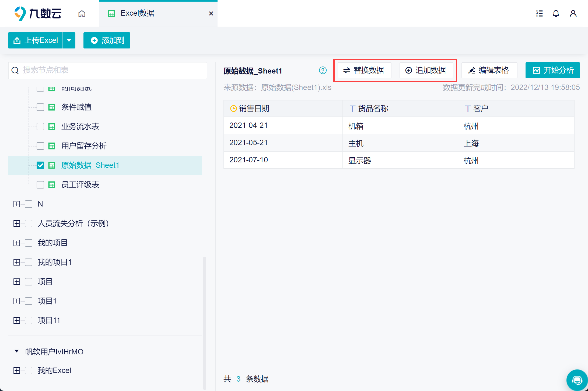Check the 条件赋值 table checkbox
Screen dimensions: 588x391
tap(40, 107)
